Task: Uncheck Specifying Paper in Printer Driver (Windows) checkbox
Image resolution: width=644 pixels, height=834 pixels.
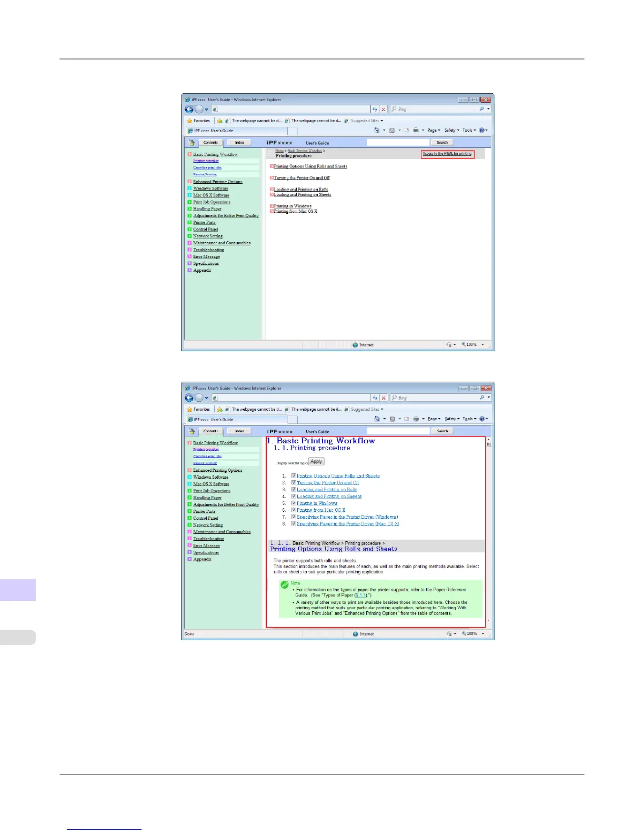Action: pos(294,517)
